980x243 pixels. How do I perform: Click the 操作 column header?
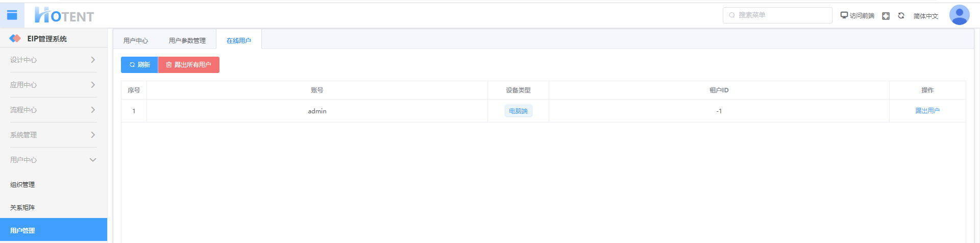927,90
